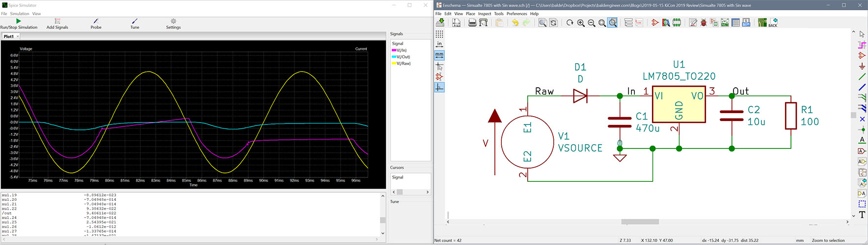Image resolution: width=868 pixels, height=245 pixels.
Task: Open simulator Settings gear
Action: (173, 24)
